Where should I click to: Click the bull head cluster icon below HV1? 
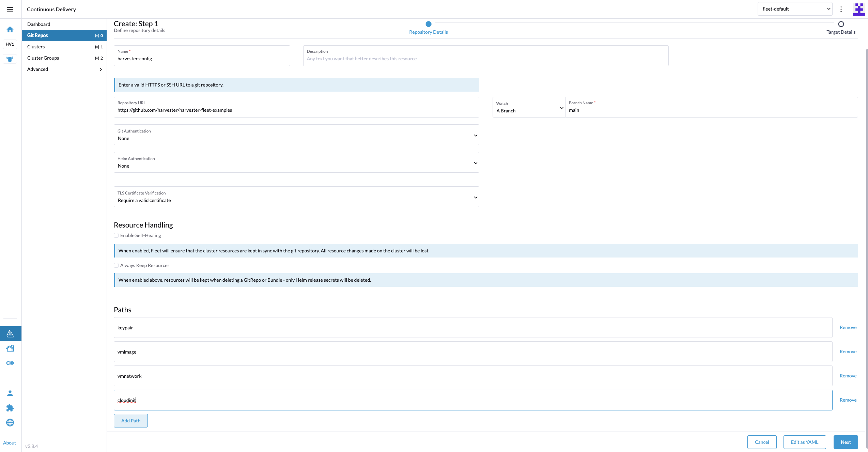10,59
